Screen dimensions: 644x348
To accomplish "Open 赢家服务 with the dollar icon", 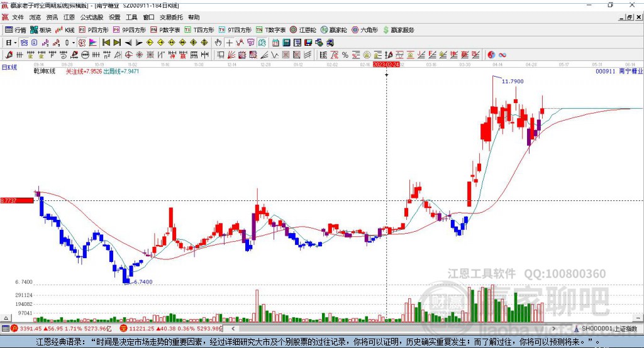I will 398,30.
